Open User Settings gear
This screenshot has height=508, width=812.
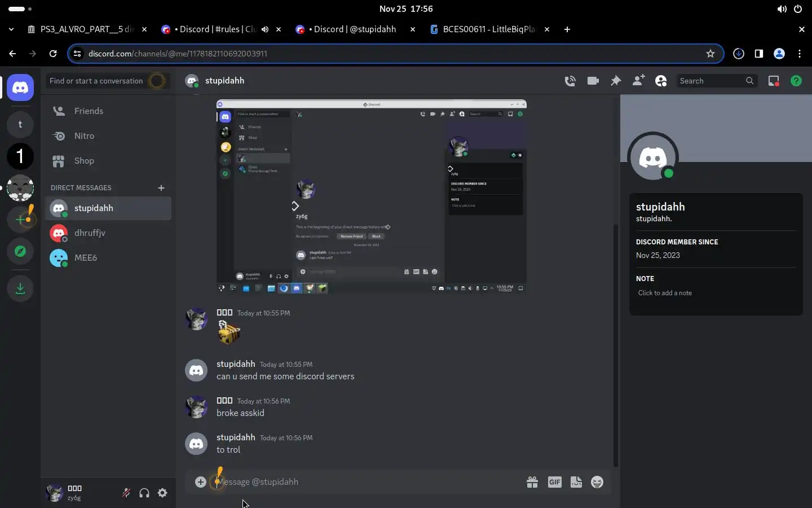(x=162, y=493)
